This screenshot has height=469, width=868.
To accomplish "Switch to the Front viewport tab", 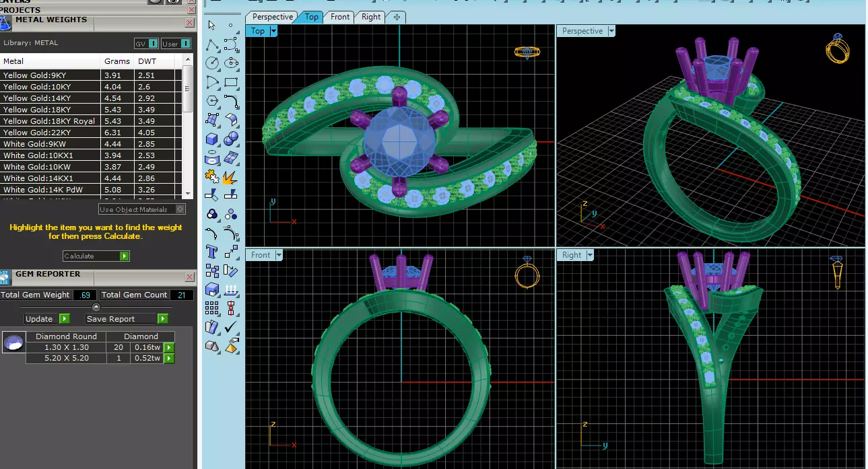I will (x=340, y=17).
